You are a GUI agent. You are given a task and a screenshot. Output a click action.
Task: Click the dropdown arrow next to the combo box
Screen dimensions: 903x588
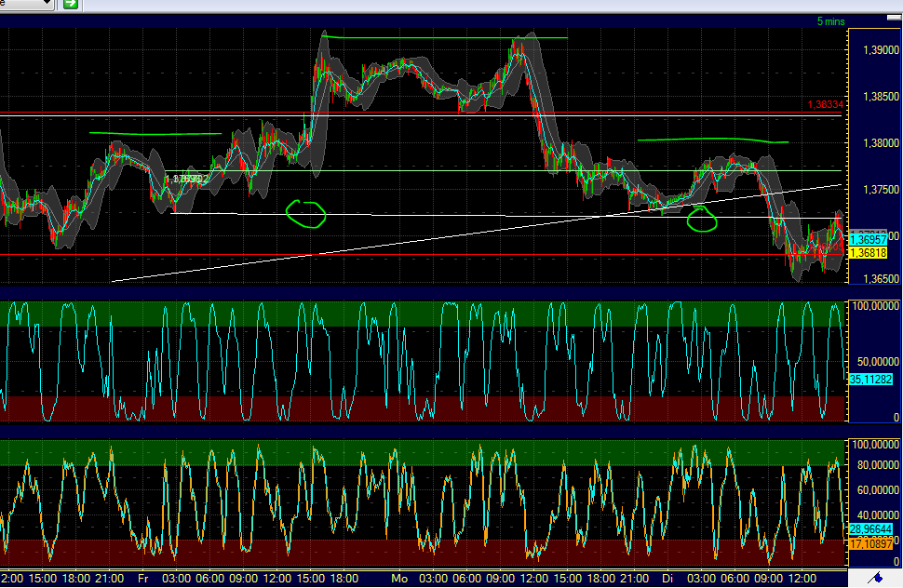tap(47, 5)
